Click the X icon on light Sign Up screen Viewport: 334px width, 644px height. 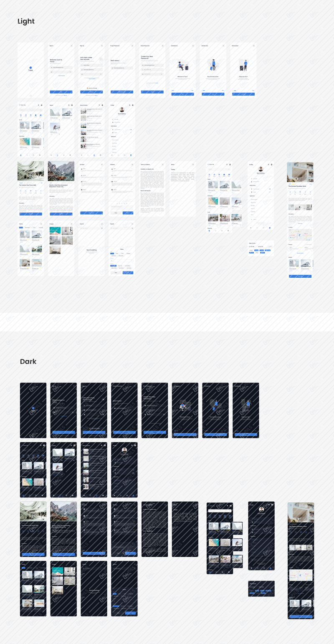pos(102,46)
